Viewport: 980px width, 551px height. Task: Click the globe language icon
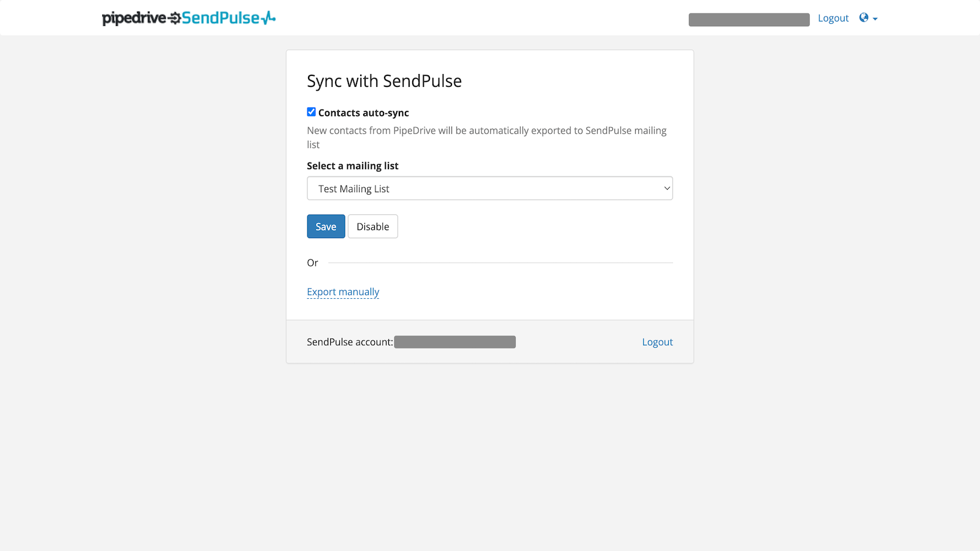pos(864,18)
